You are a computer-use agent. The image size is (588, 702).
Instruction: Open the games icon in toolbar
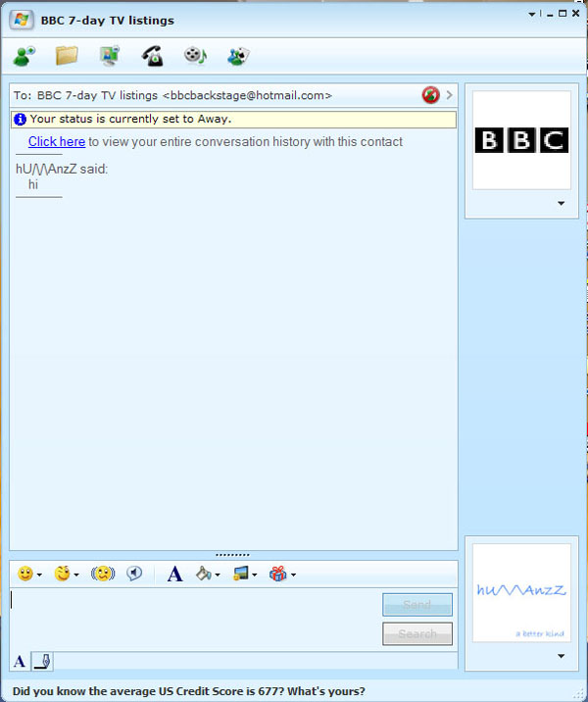coord(238,57)
